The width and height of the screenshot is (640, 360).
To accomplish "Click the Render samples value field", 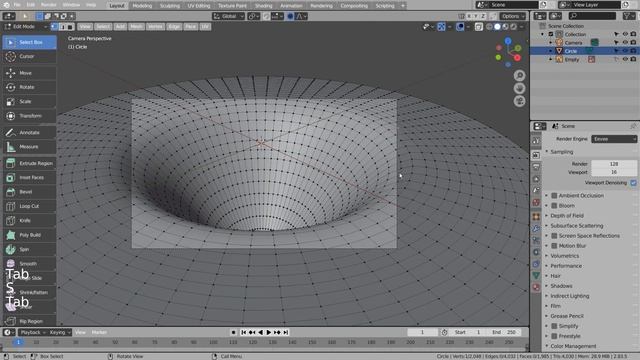I will 614,164.
